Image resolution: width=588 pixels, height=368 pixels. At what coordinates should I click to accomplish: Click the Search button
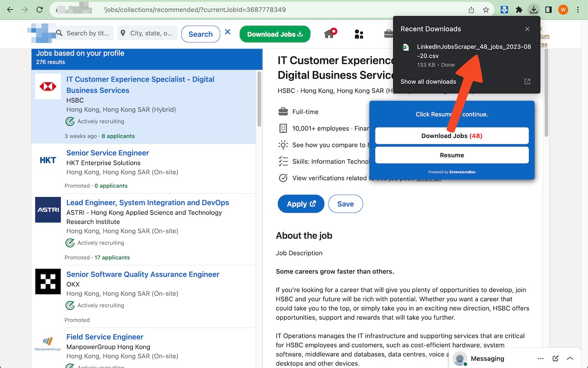pyautogui.click(x=200, y=34)
